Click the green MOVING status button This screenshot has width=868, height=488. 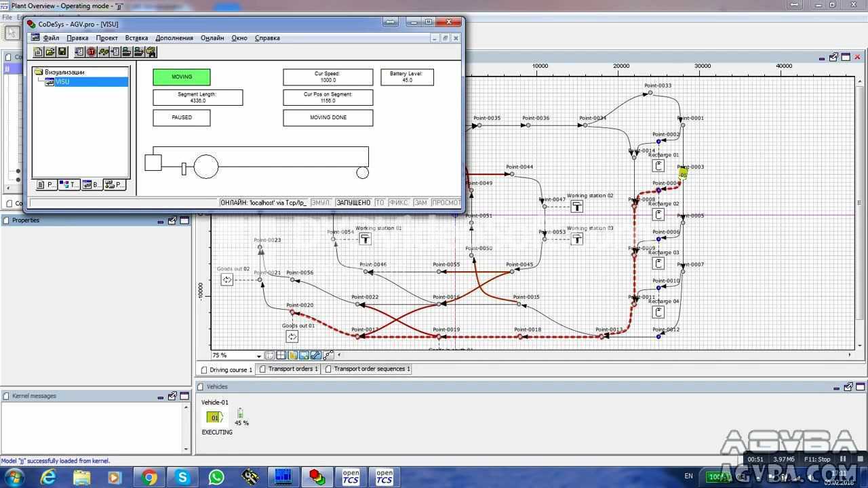tap(181, 77)
